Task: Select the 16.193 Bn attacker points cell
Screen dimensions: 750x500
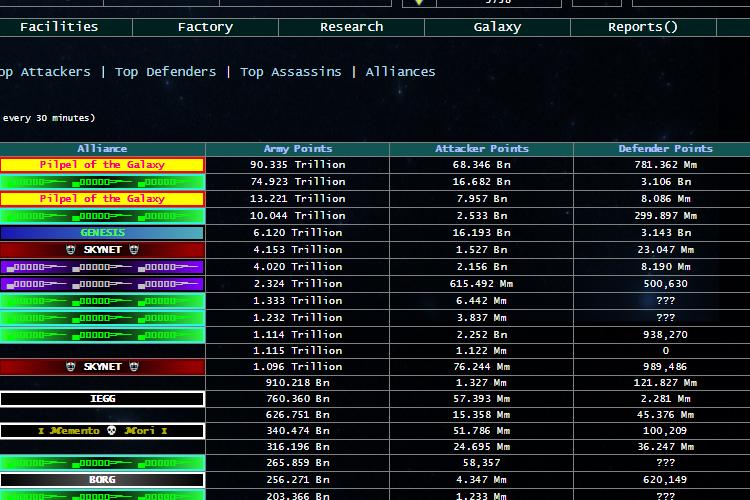Action: coord(482,233)
